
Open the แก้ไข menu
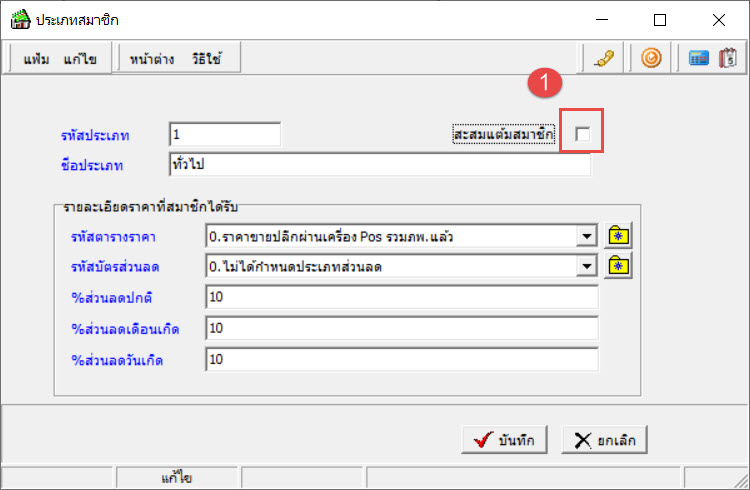pyautogui.click(x=80, y=60)
